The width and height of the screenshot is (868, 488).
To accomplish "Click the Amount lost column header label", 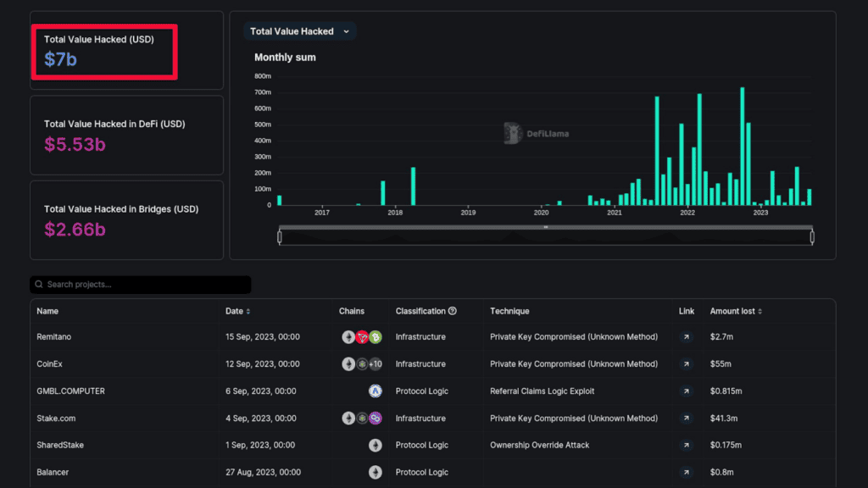I will (732, 311).
